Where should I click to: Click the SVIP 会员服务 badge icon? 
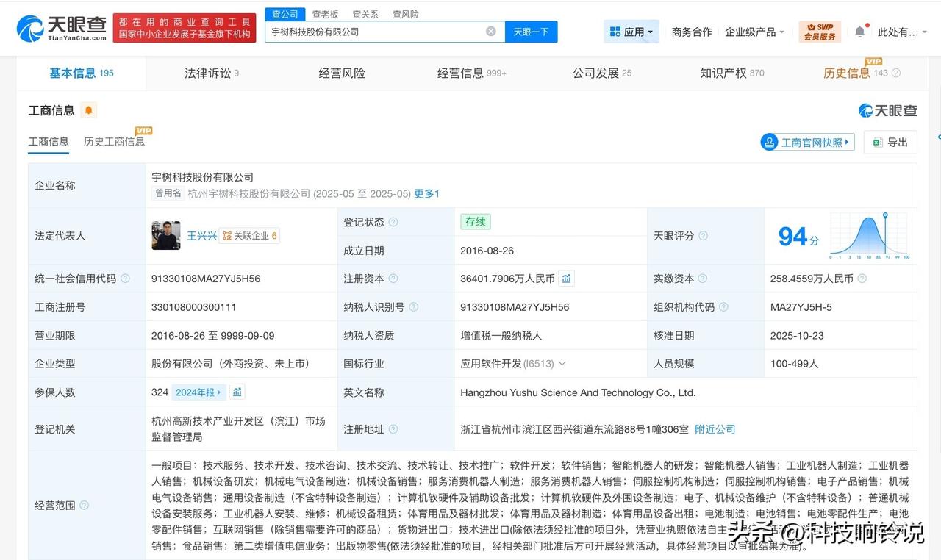[819, 31]
